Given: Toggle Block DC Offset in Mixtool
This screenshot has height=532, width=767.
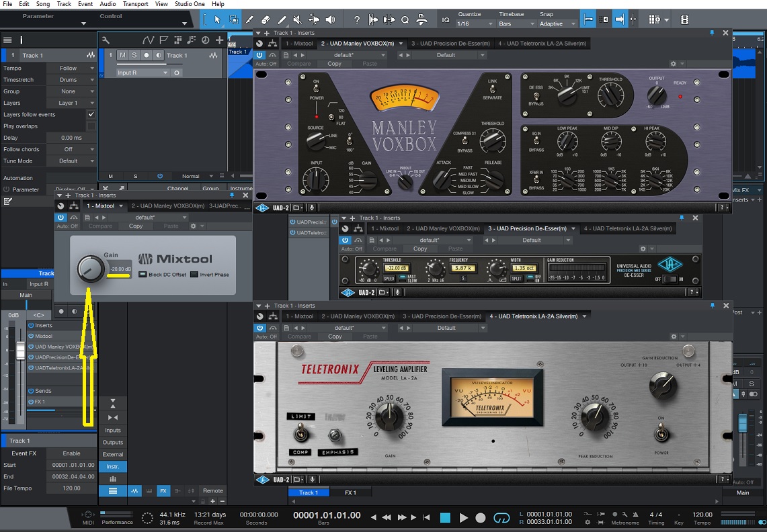Looking at the screenshot, I should tap(143, 274).
